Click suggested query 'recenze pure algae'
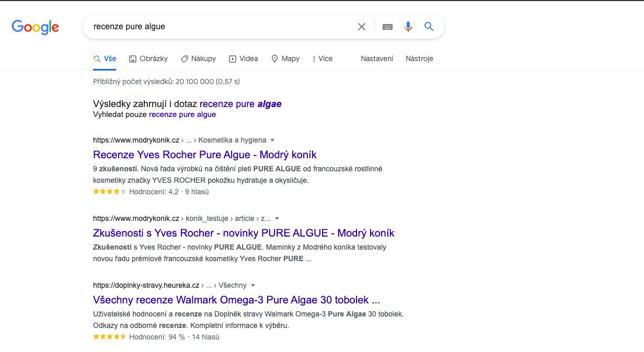Image resolution: width=644 pixels, height=352 pixels. 240,104
